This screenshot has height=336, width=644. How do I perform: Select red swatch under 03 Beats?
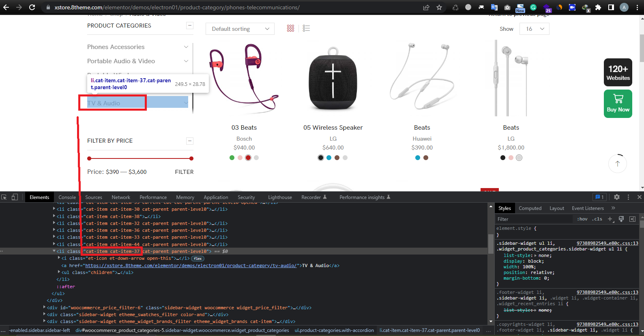(x=248, y=158)
